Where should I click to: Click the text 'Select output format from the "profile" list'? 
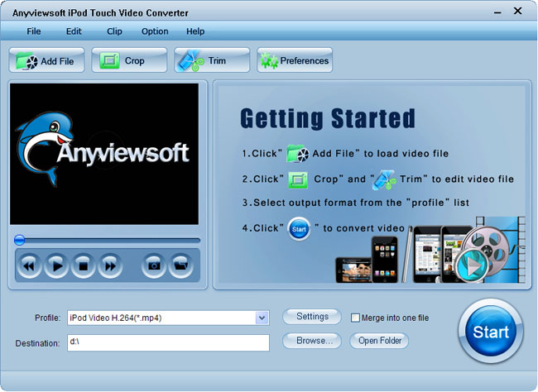(361, 203)
